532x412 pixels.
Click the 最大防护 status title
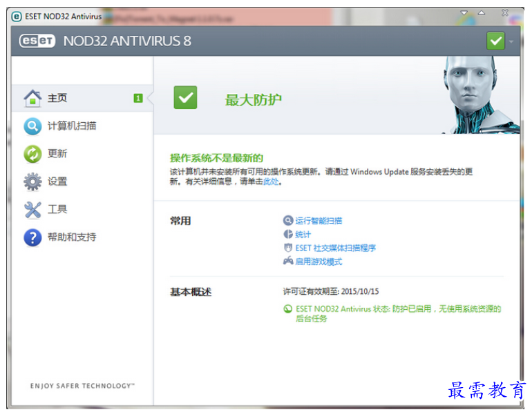(253, 100)
